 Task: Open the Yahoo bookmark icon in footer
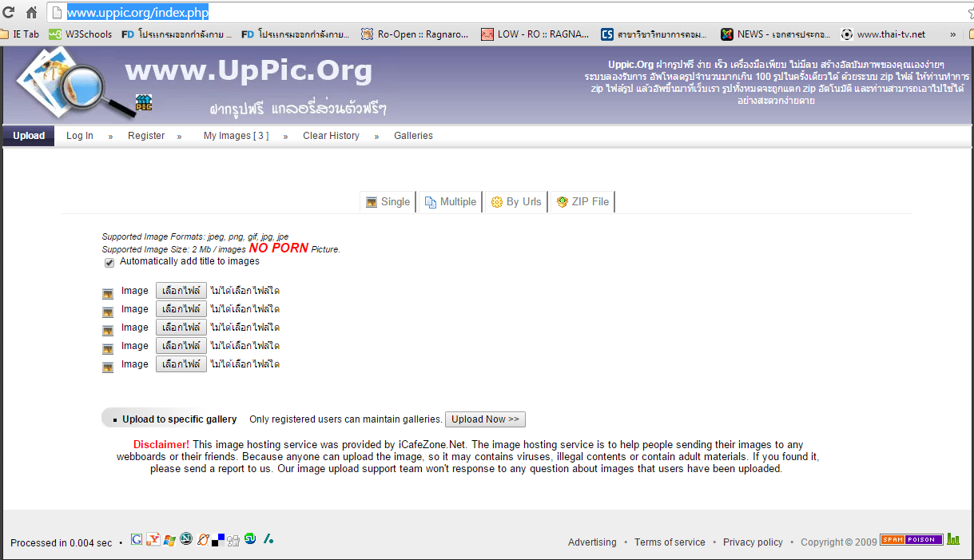pos(153,539)
